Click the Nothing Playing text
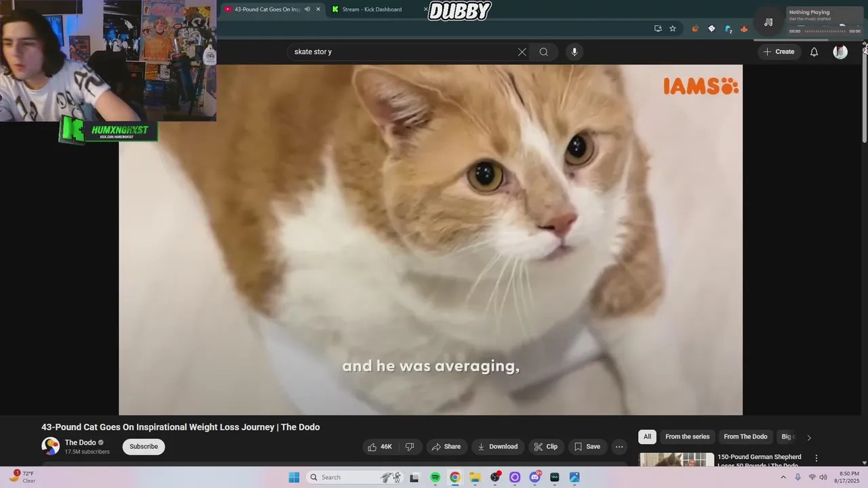 [x=809, y=12]
